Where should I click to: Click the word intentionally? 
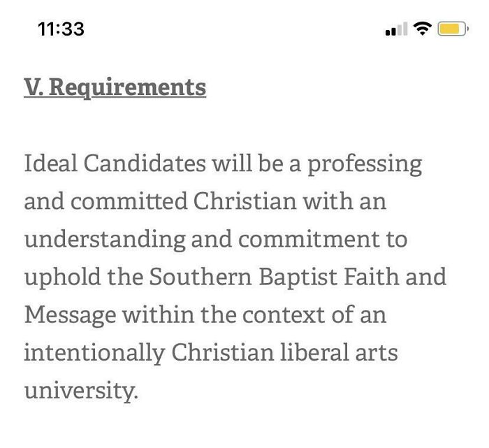tap(94, 354)
